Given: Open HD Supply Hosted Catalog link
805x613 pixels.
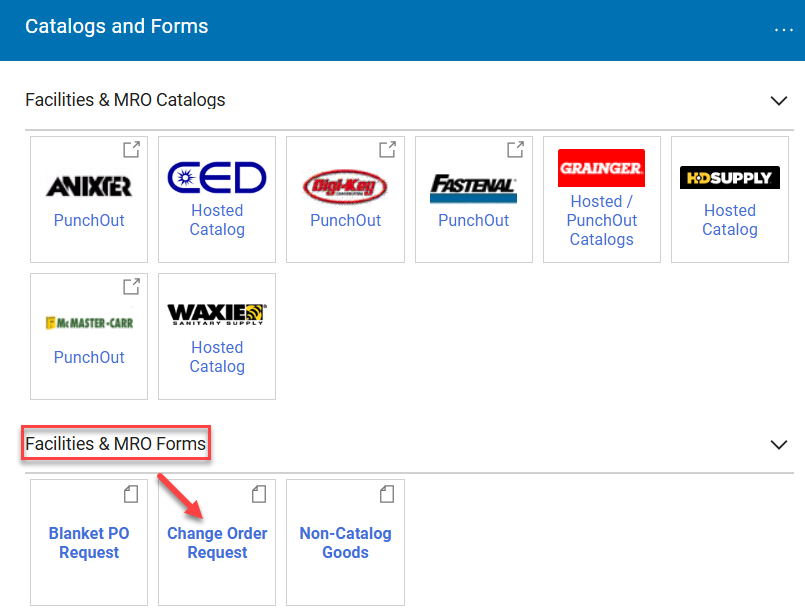Looking at the screenshot, I should (x=730, y=220).
